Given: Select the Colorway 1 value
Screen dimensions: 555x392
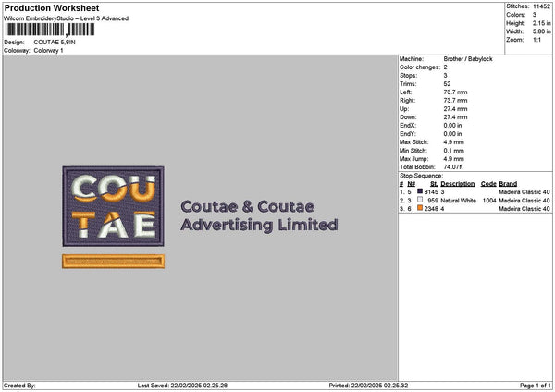Looking at the screenshot, I should 48,50.
